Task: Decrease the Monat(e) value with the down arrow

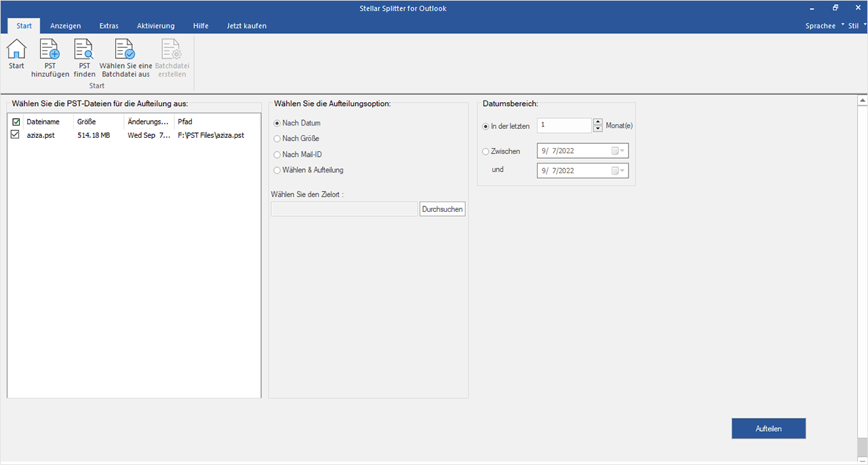Action: 597,129
